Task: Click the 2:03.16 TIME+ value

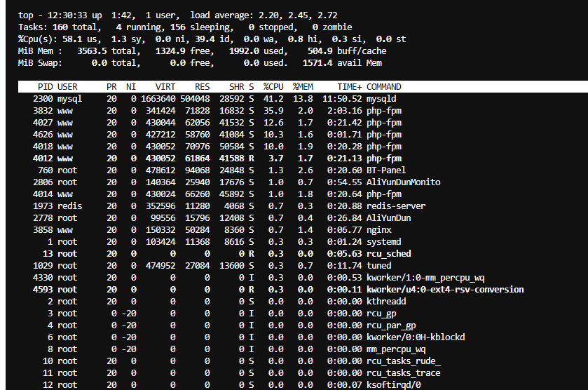Action: 345,111
